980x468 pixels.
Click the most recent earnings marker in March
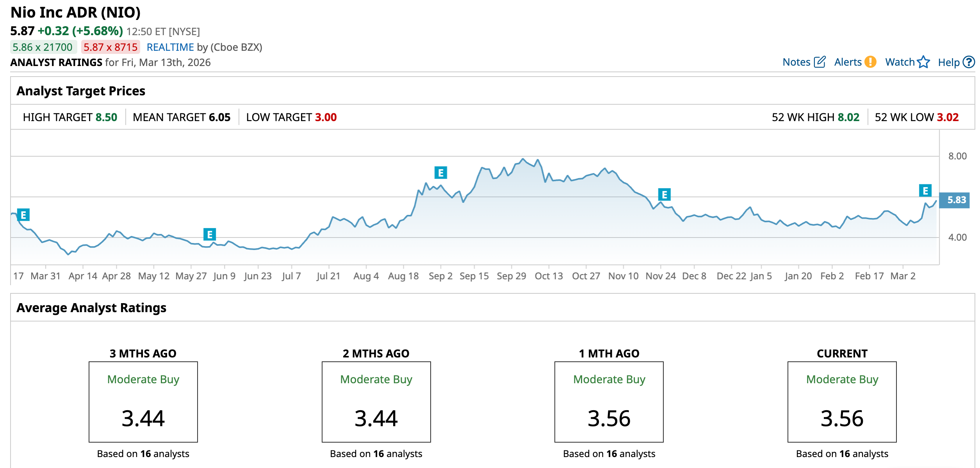click(x=925, y=191)
